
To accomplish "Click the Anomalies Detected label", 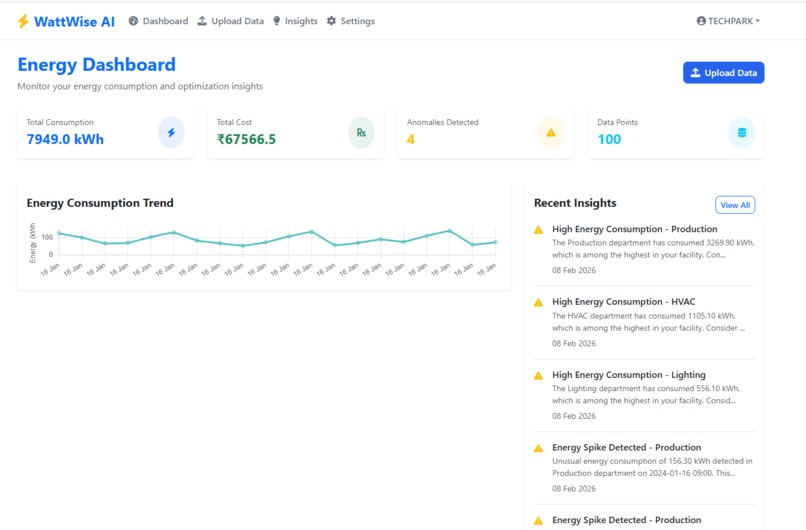I will [x=443, y=122].
